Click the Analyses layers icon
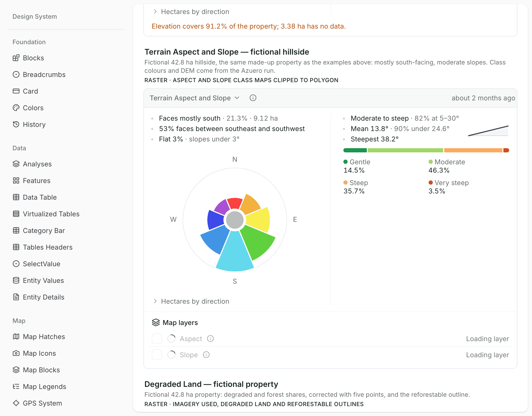The height and width of the screenshot is (416, 532). 16,164
